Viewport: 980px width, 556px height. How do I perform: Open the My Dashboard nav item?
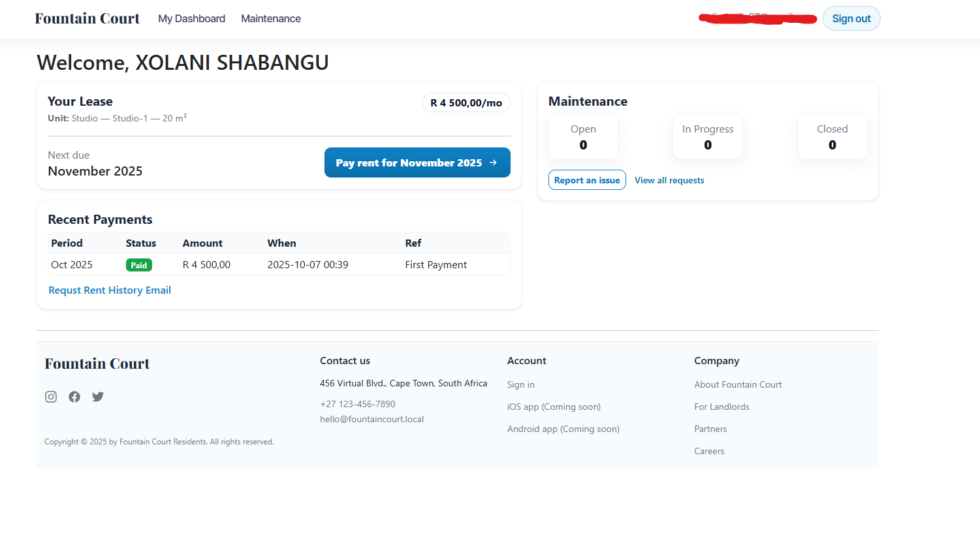(x=191, y=19)
